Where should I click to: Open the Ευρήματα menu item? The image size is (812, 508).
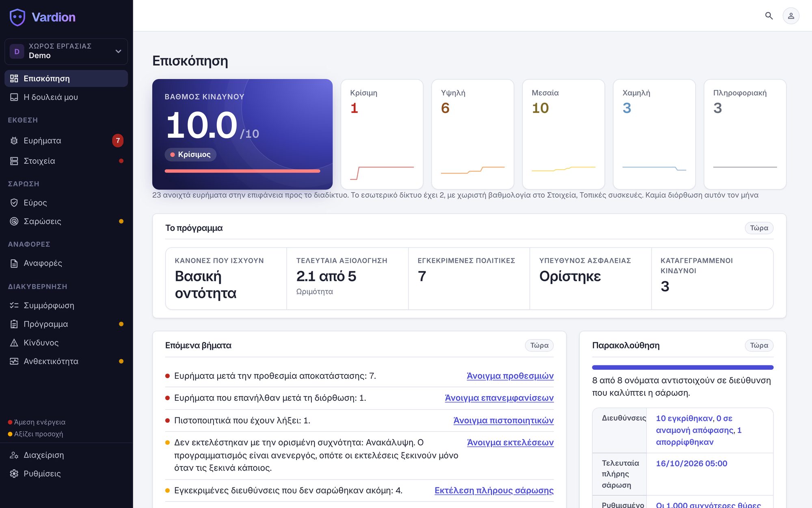tap(66, 141)
